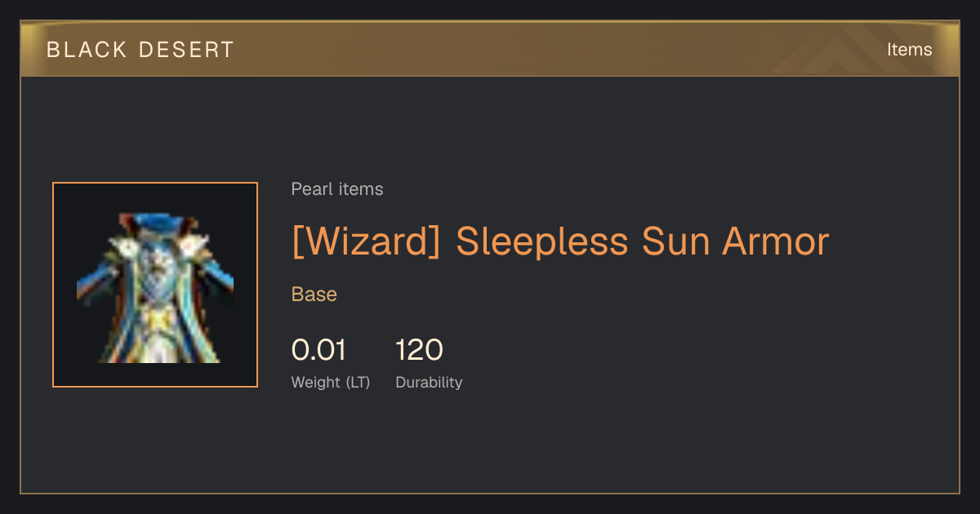Open the Items link in the header

click(909, 50)
